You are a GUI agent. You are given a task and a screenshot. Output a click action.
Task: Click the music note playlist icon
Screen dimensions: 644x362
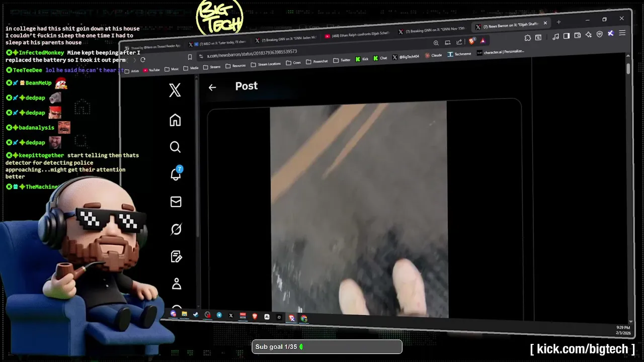[555, 37]
